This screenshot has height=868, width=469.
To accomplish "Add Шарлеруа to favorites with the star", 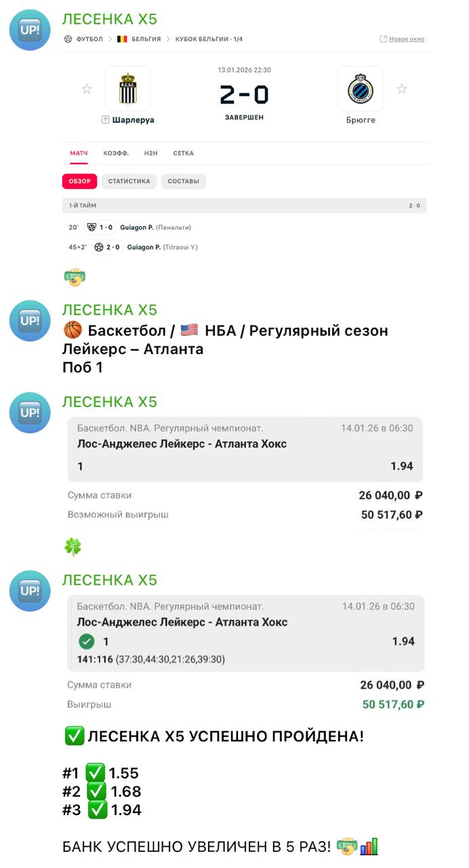I will pos(87,89).
